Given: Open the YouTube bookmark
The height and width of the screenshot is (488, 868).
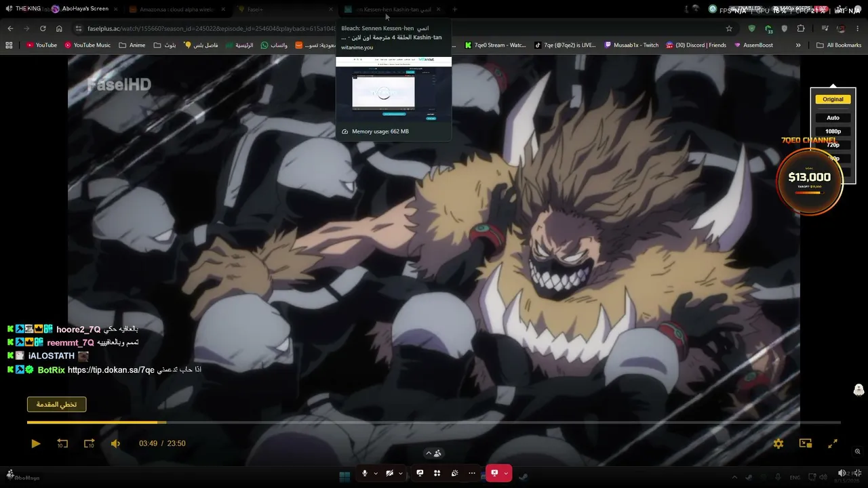Looking at the screenshot, I should tap(41, 45).
